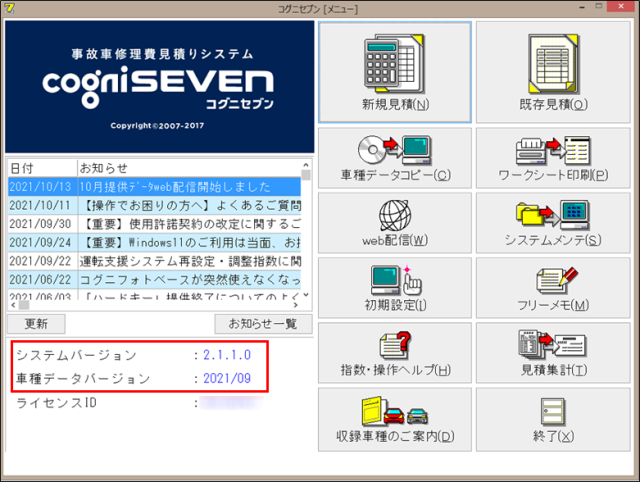This screenshot has width=640, height=482.
Task: Select notice 運転支援システム再設定
Action: [x=154, y=261]
